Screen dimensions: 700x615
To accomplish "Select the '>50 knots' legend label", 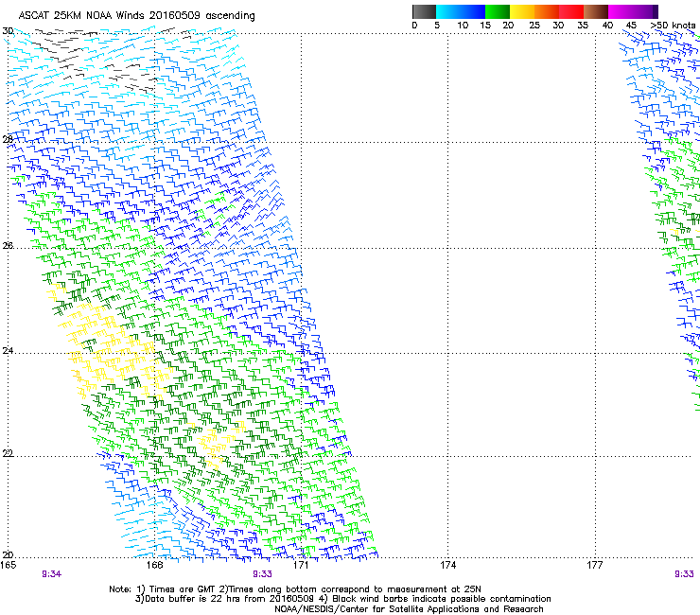I will click(x=673, y=25).
